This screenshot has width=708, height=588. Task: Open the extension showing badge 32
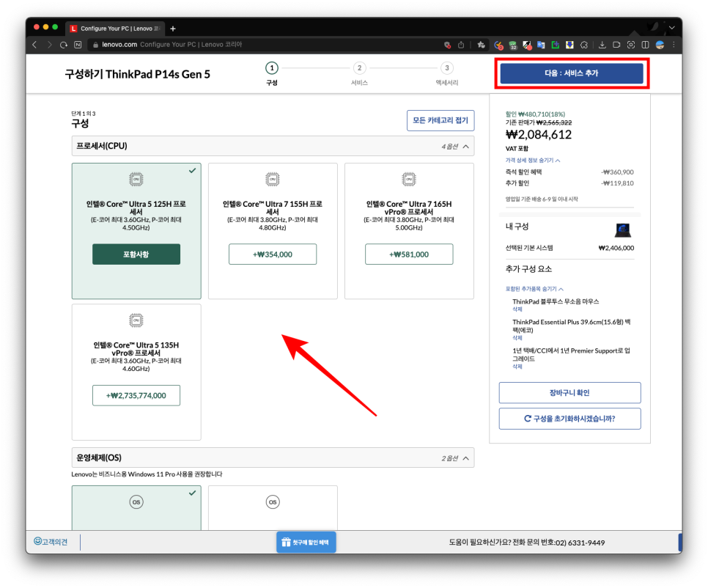[x=513, y=45]
